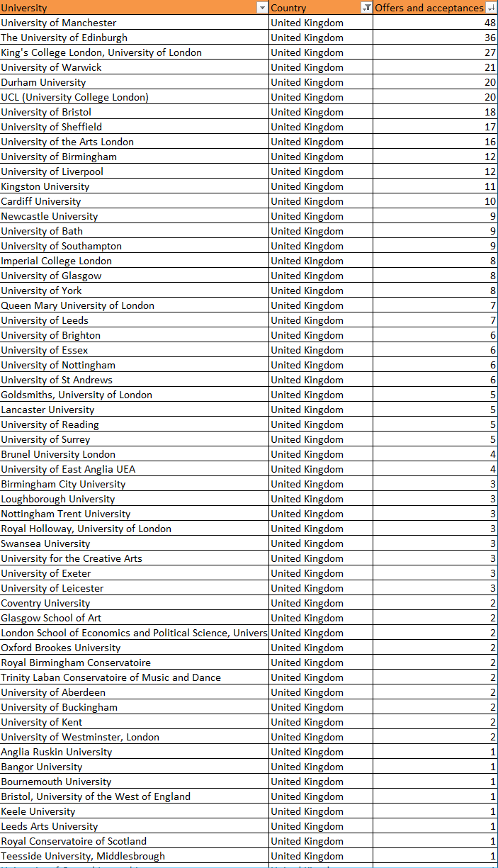Screen dimensions: 498x868
Task: Click the University of St Andrews cell
Action: (x=135, y=380)
